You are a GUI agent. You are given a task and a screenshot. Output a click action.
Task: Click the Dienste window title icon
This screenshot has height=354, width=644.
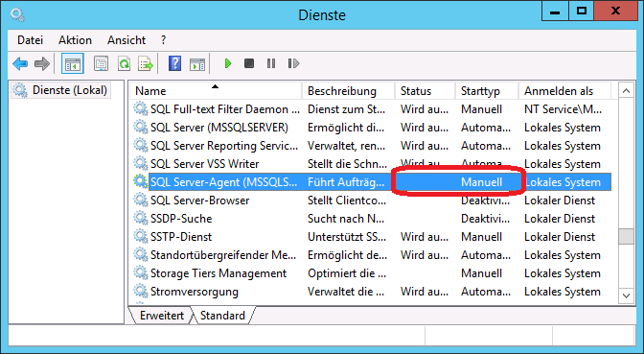pyautogui.click(x=17, y=15)
